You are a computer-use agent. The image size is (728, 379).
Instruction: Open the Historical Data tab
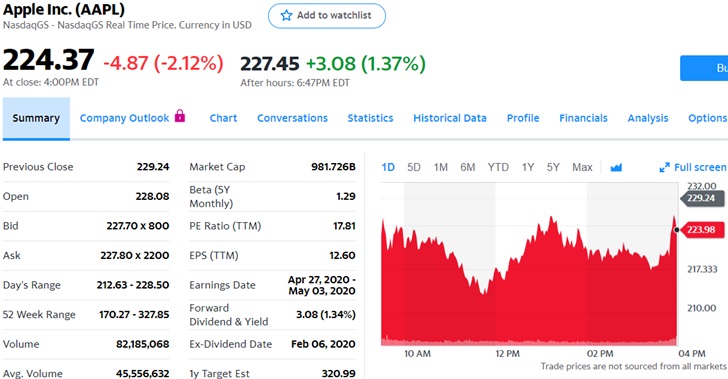pos(450,118)
